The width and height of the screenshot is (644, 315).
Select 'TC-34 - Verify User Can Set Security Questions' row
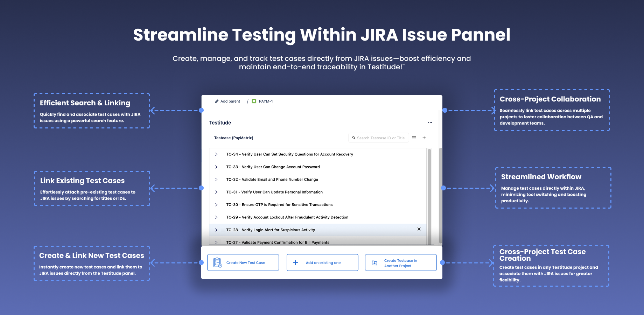click(318, 154)
